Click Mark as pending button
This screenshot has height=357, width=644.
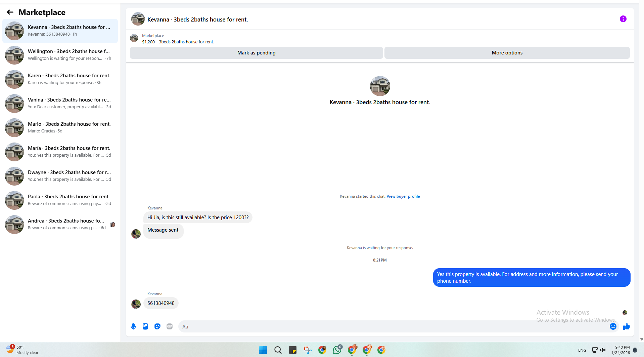pos(256,53)
